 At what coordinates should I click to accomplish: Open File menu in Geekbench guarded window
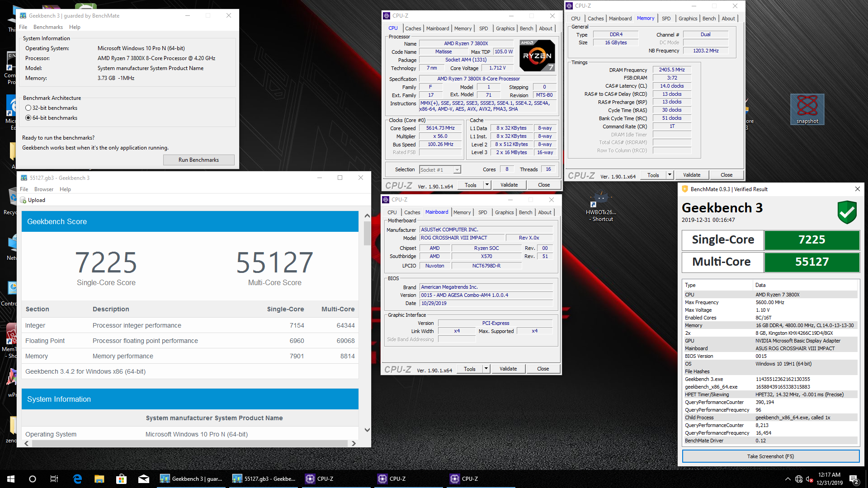23,27
